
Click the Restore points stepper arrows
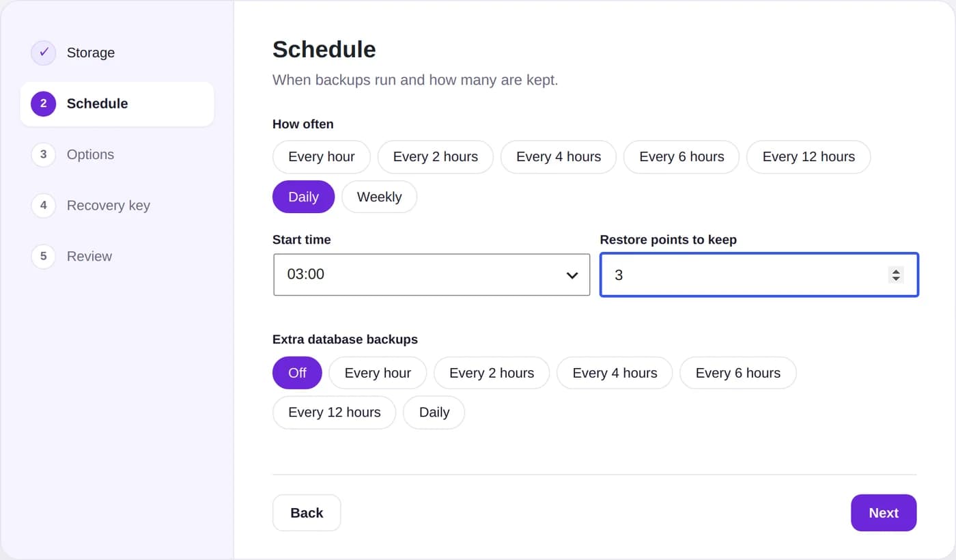896,275
